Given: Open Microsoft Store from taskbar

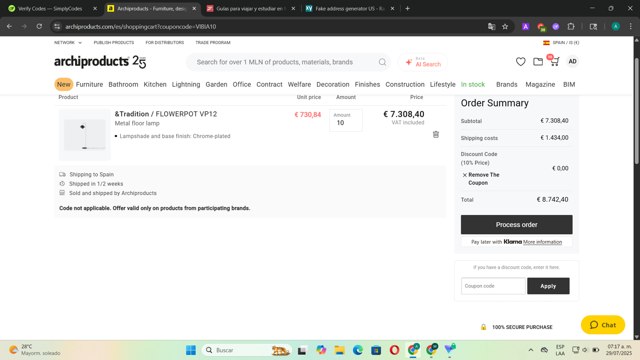Looking at the screenshot, I should point(376,350).
